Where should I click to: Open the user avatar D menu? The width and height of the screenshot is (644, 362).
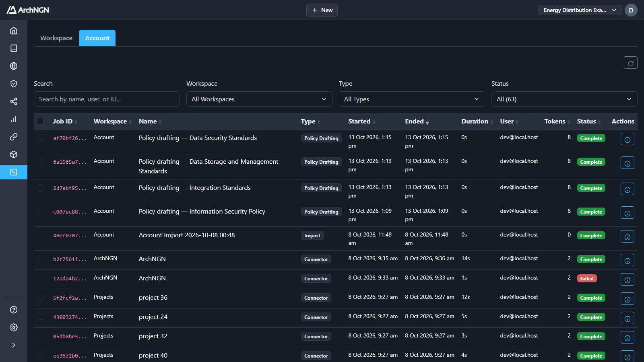click(631, 10)
